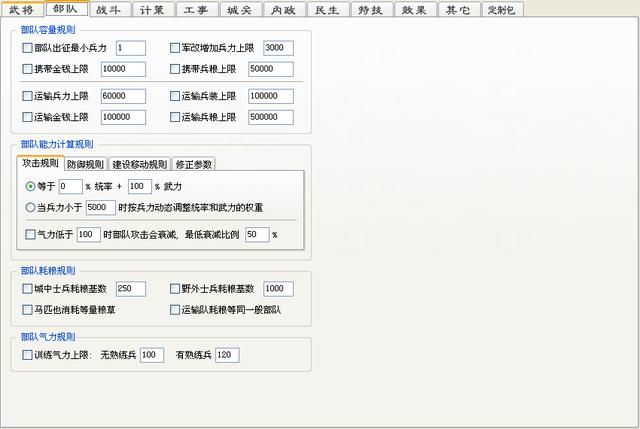640x429 pixels.
Task: Focus the 军改增加兵力上限 field showing 3000
Action: click(278, 48)
